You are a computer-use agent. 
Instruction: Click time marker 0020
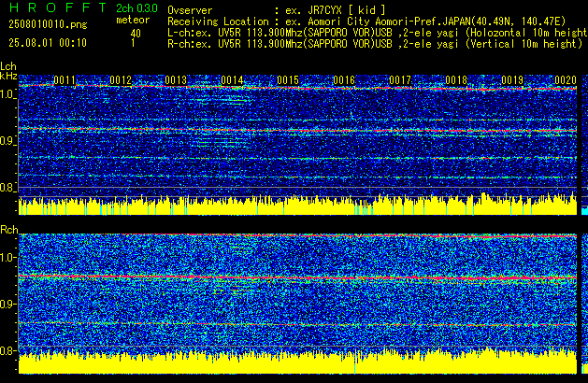click(566, 80)
